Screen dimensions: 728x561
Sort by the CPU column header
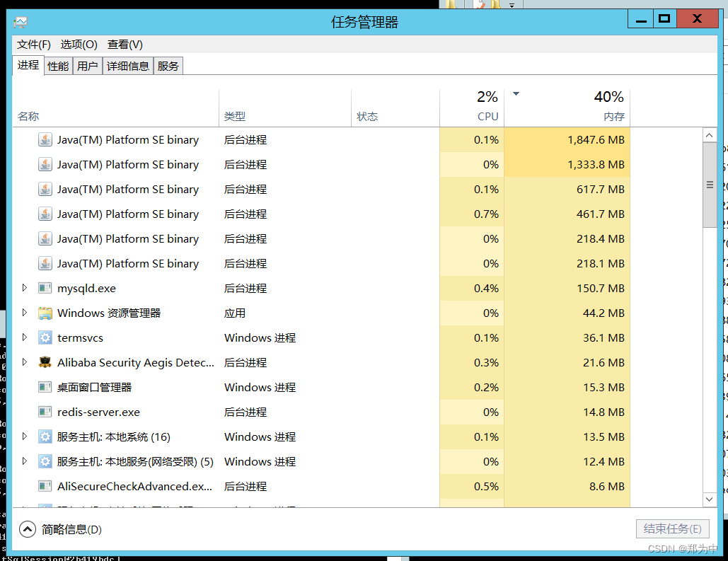[487, 117]
